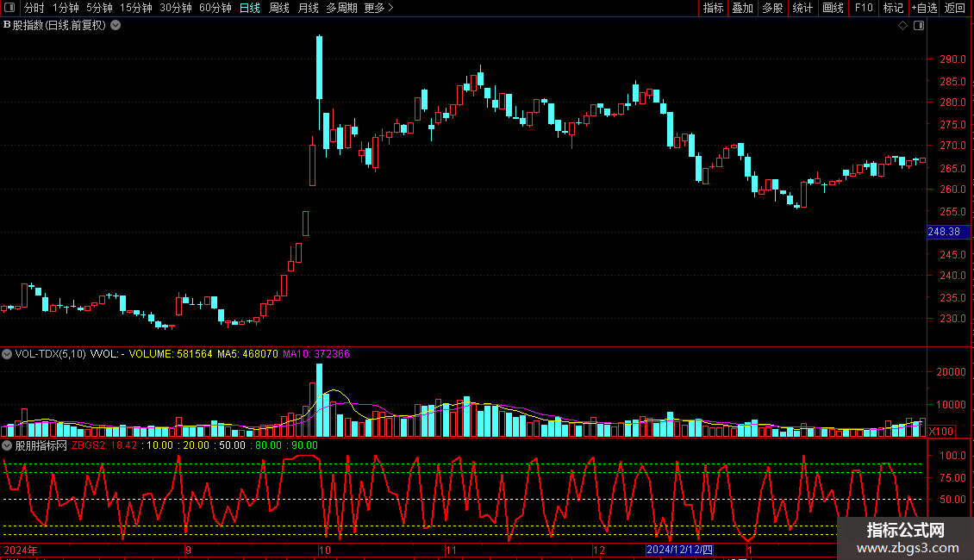Click the 叠加 overlay button
The height and width of the screenshot is (560, 974).
(742, 8)
